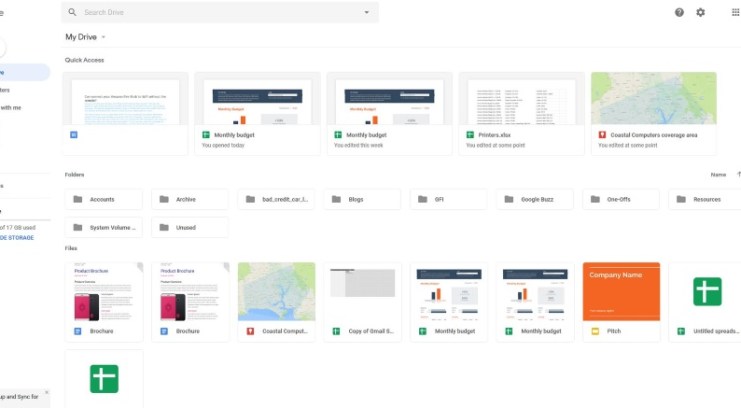
Task: Click the red My Maps icon for Coastal Computers coverage area
Action: click(x=602, y=134)
